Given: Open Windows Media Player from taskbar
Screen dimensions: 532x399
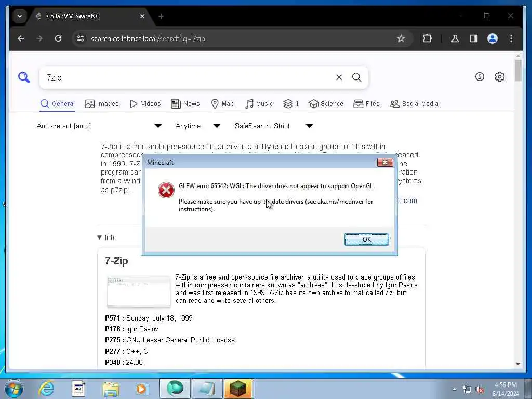Looking at the screenshot, I should 141,389.
